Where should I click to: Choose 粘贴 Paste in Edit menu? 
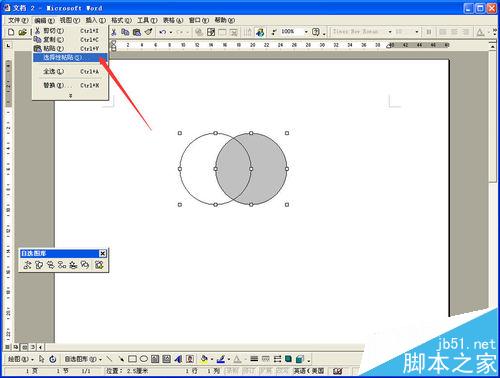[70, 49]
